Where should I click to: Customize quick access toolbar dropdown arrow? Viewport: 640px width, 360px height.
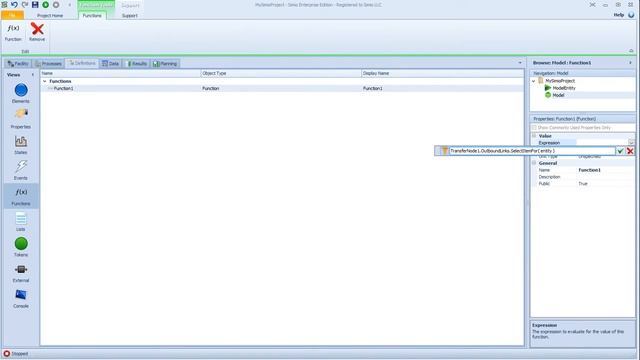(69, 5)
